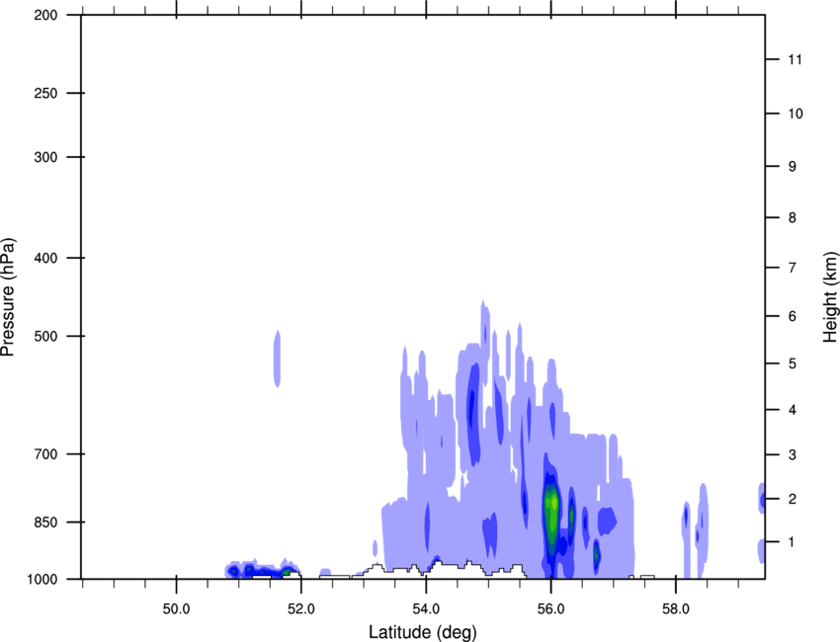Image resolution: width=840 pixels, height=642 pixels.
Task: Click the 300 hPa tick label
Action: pos(46,158)
